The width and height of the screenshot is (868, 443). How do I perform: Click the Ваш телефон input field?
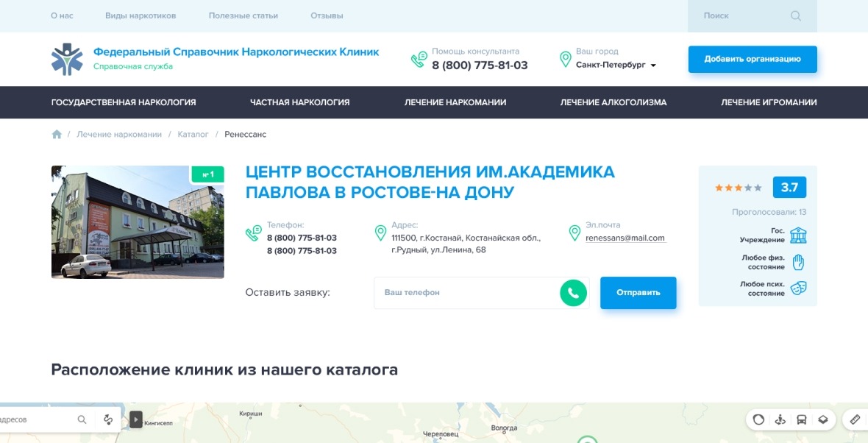467,293
